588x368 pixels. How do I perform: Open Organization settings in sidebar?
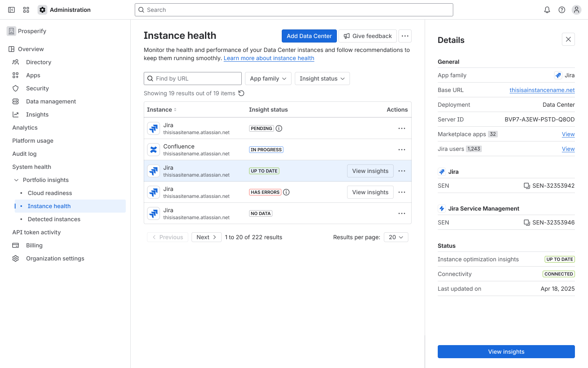pyautogui.click(x=55, y=258)
